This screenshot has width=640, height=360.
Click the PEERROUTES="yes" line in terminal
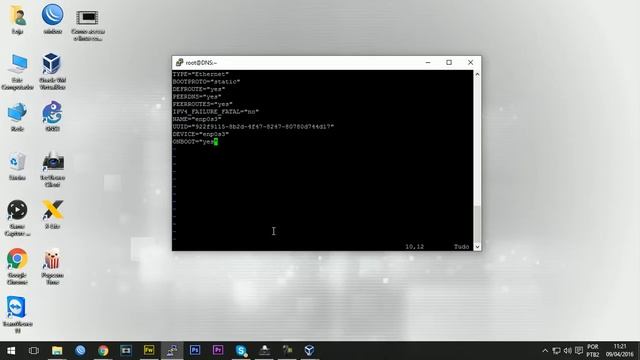[202, 104]
